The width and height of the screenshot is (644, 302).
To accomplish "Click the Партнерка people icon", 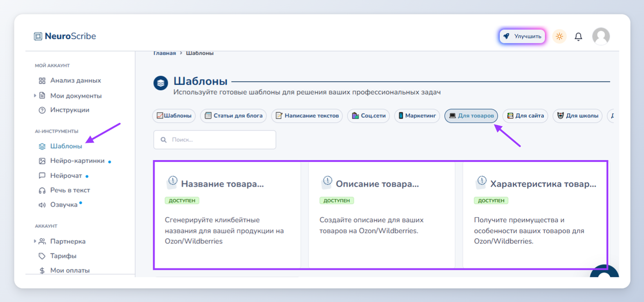I will (42, 241).
